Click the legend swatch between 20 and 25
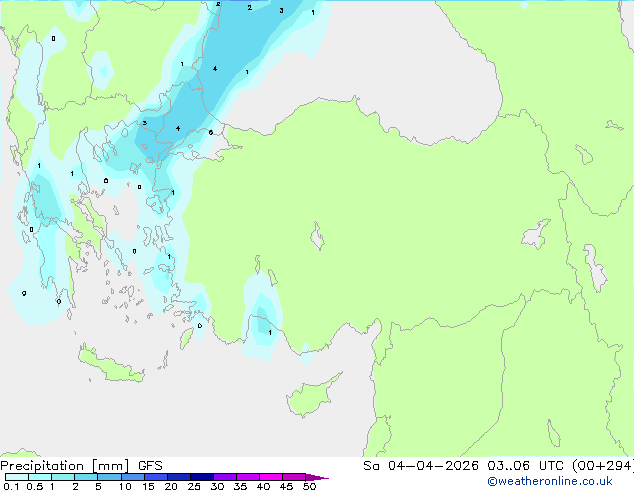The image size is (634, 490). point(179,477)
